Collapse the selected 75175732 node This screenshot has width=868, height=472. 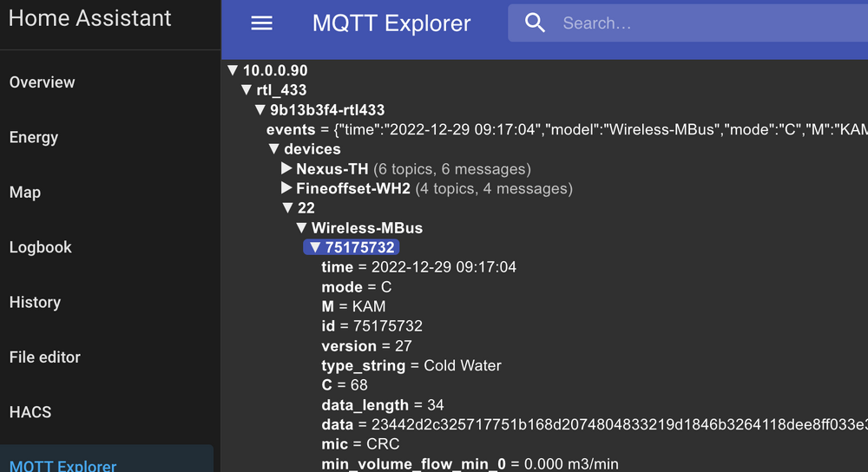[x=316, y=248]
